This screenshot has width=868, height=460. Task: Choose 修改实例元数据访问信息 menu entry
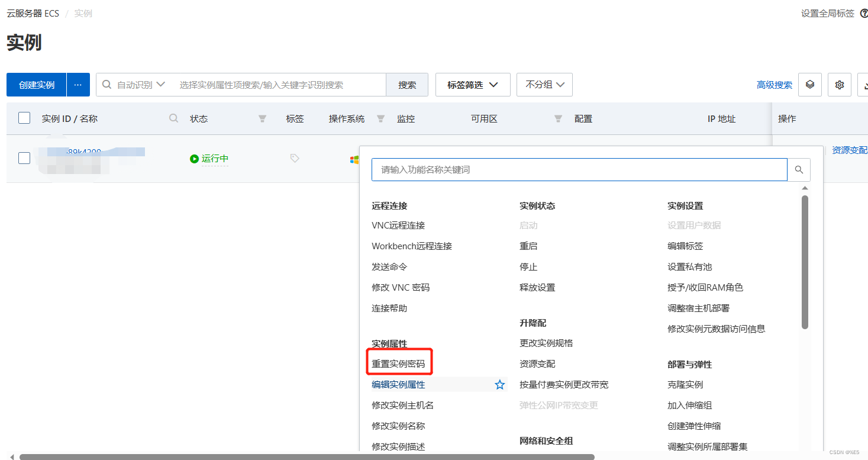717,329
